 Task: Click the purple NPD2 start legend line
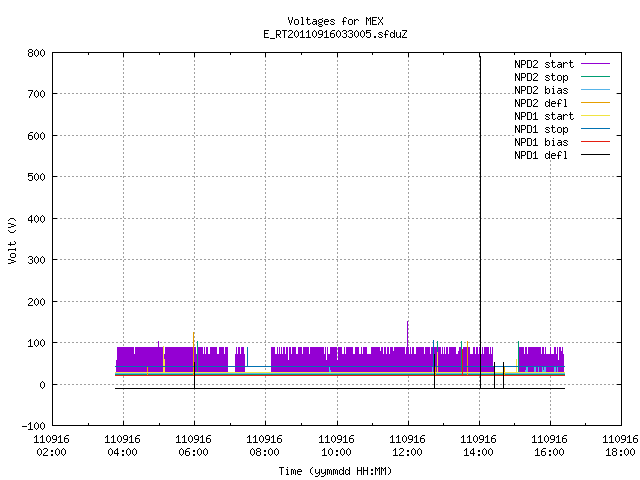coord(595,64)
